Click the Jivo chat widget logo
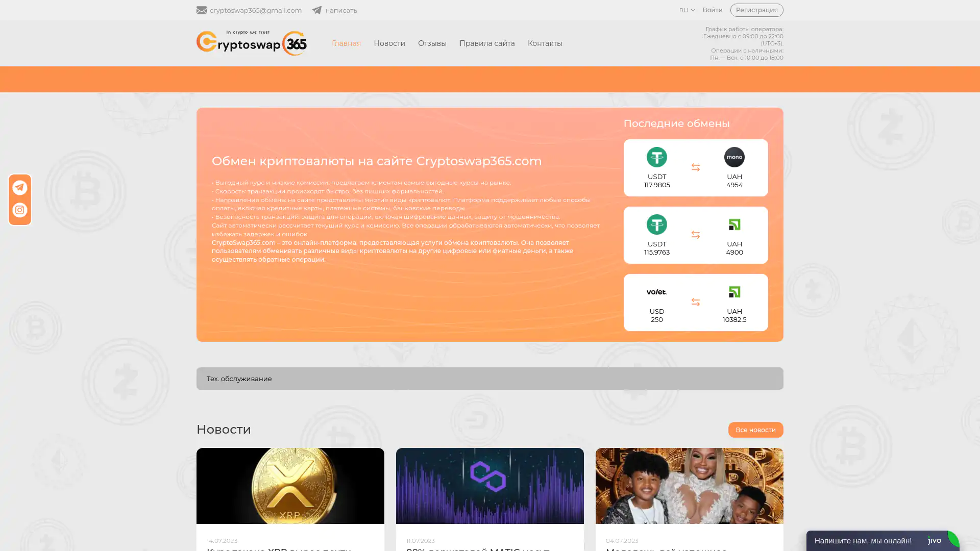 pos(935,540)
